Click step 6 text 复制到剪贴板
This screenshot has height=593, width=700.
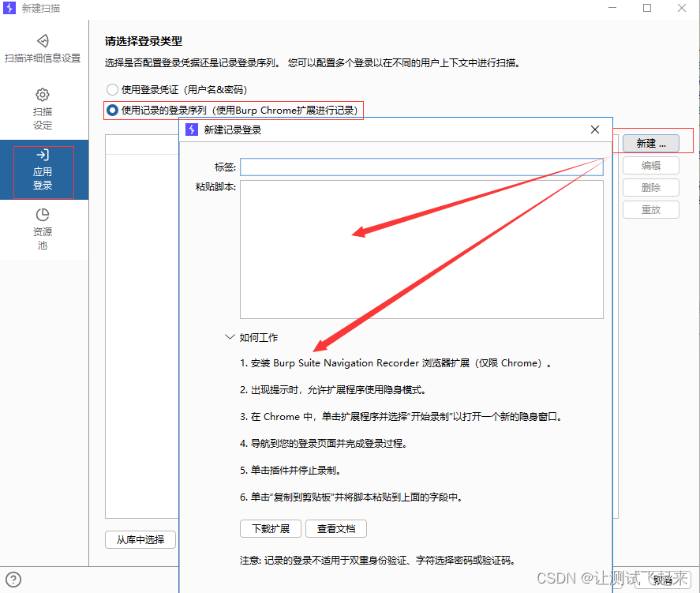pos(351,497)
